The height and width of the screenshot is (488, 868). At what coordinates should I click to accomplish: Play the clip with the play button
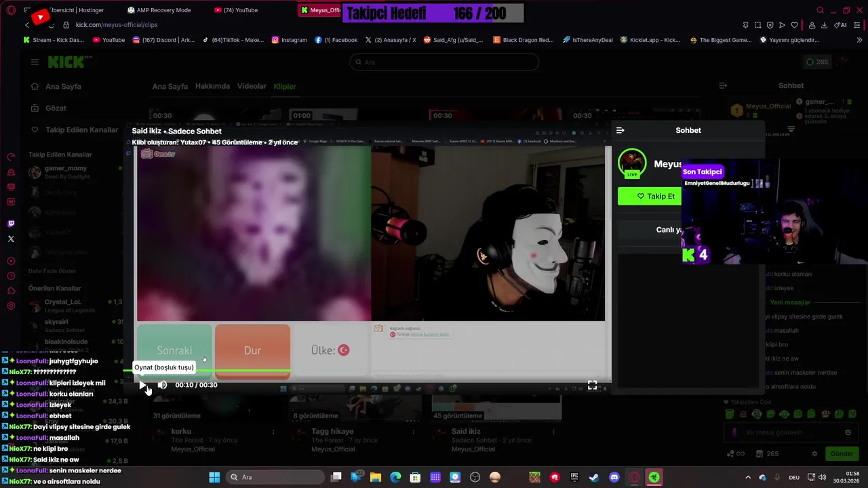(x=143, y=385)
